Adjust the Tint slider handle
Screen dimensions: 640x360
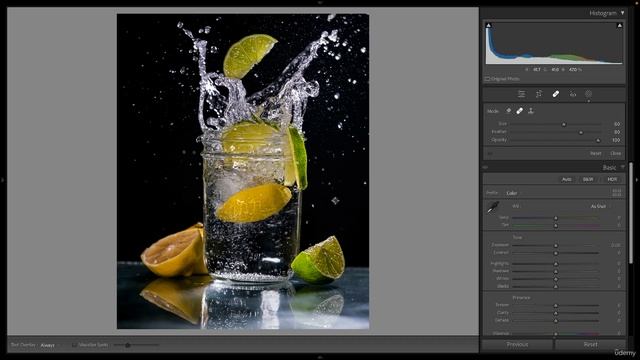click(x=556, y=225)
